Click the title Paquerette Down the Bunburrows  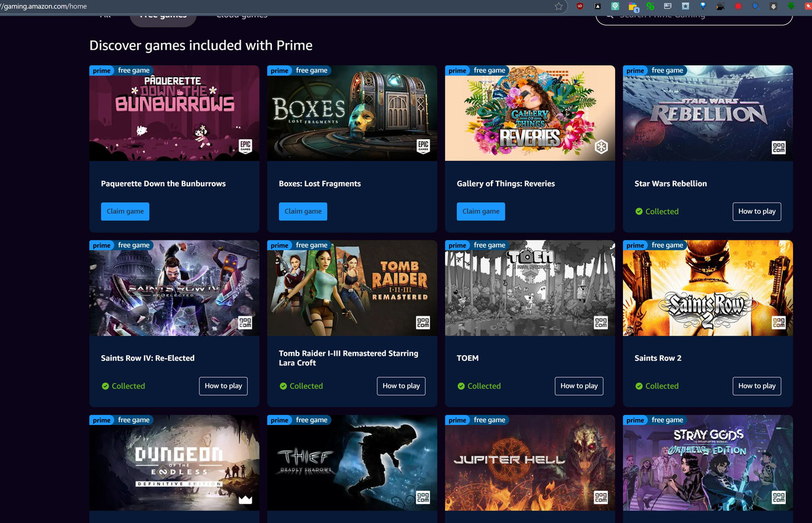click(x=163, y=184)
